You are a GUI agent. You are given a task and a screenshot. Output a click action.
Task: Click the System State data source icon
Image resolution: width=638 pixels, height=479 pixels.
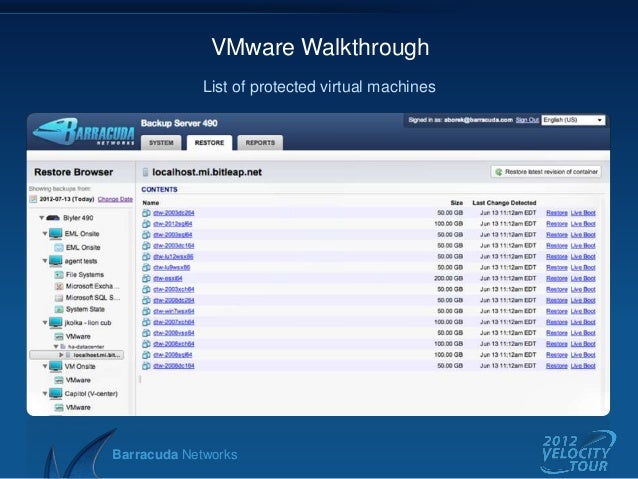coord(59,310)
